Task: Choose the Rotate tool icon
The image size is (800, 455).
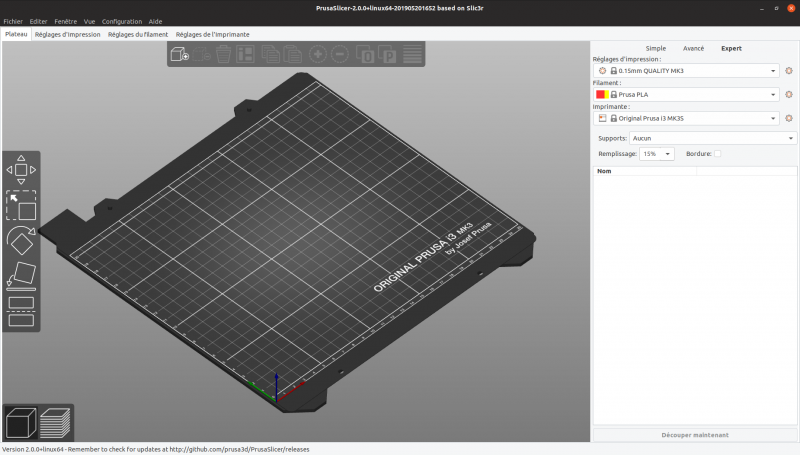Action: point(21,240)
